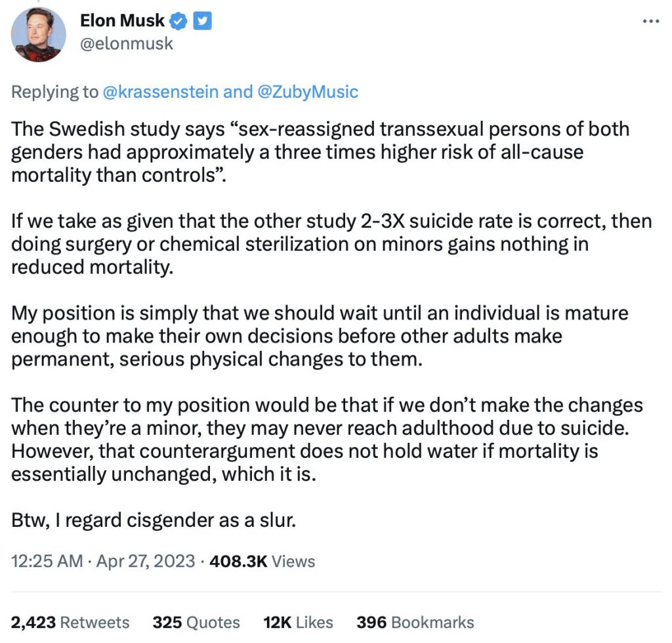The image size is (672, 643).
Task: Open the @elonmusk handle link
Action: coord(127,43)
